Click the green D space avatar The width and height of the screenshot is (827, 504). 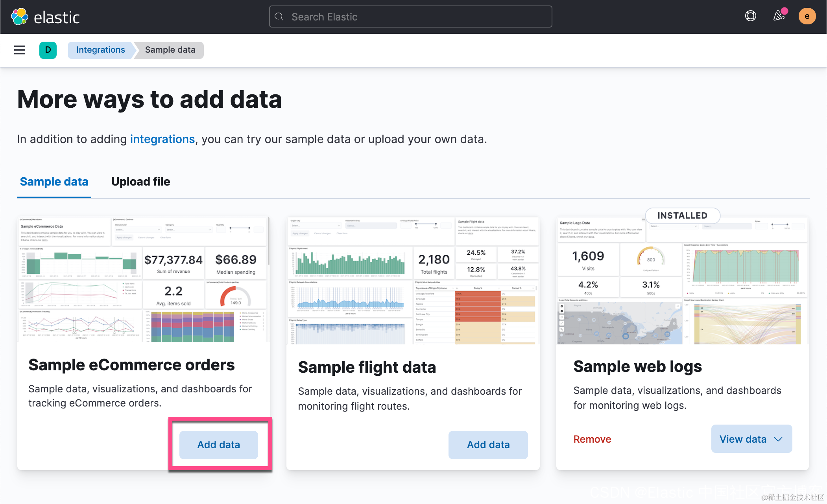click(x=48, y=50)
